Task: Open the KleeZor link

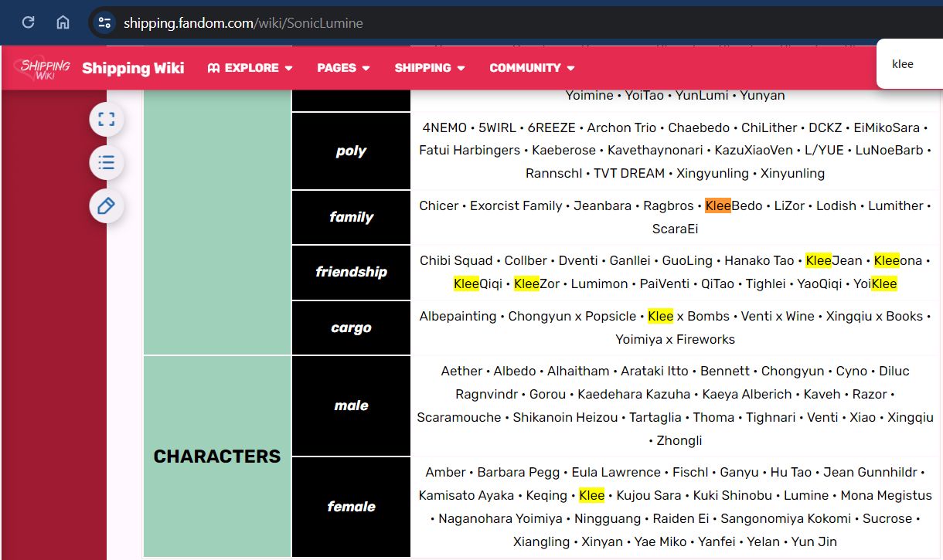Action: pos(536,283)
